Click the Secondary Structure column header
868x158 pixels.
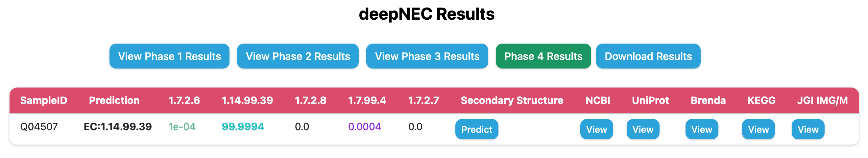512,100
